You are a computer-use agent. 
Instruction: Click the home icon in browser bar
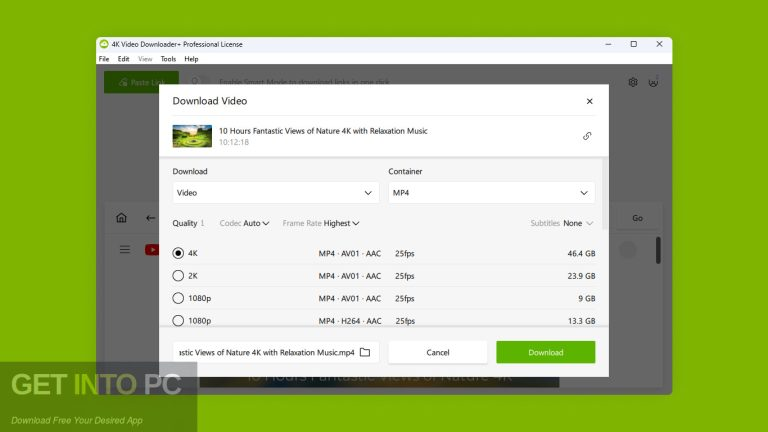[121, 218]
